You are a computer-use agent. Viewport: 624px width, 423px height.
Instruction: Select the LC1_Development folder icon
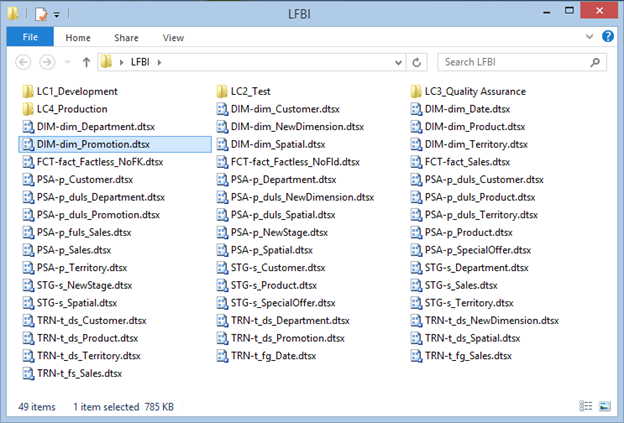[27, 92]
